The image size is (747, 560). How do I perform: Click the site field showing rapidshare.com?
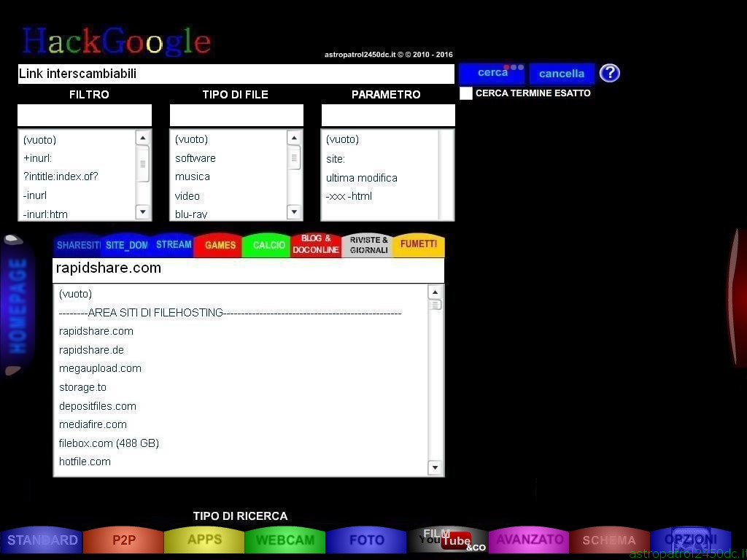pos(248,270)
